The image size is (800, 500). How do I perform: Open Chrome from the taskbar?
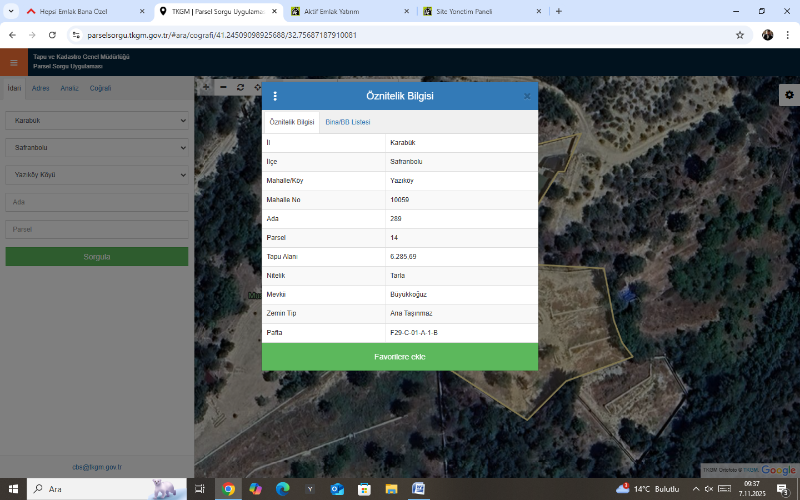click(228, 489)
